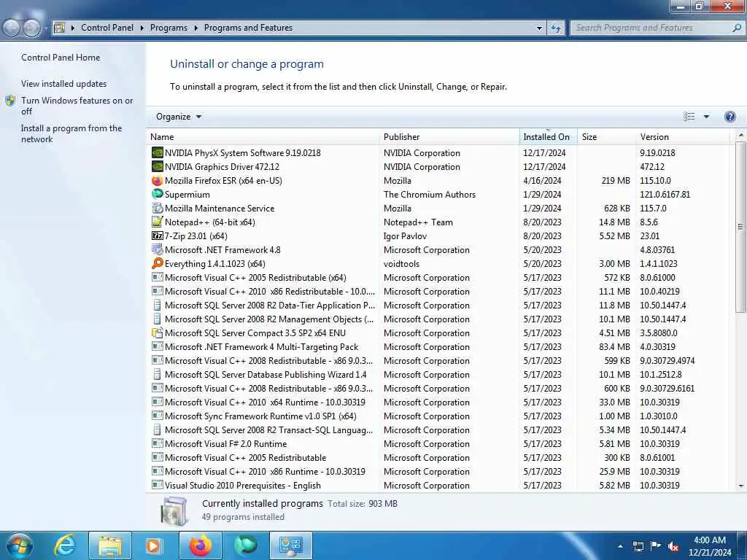Click the network tray icon
Viewport: 747px width, 560px height.
[638, 546]
